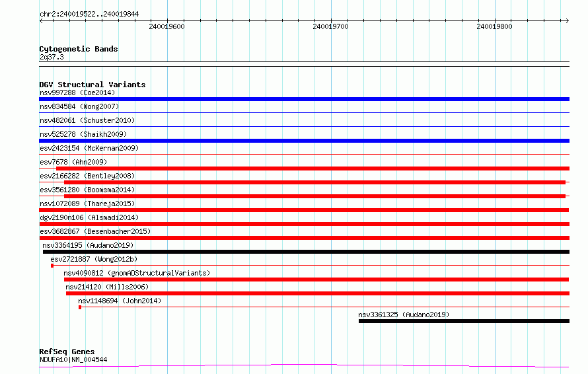Select the esv2423154 (McKernan2009) label
This screenshot has height=374, width=588.
tap(89, 148)
